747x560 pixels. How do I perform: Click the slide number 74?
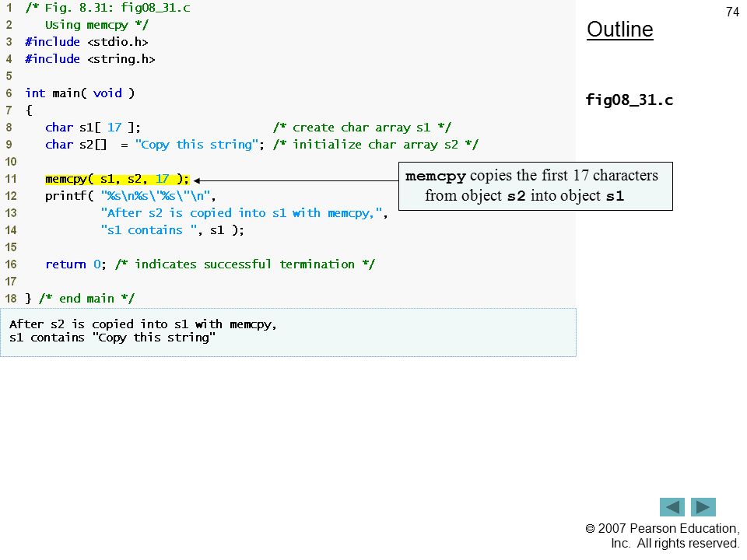tap(732, 12)
